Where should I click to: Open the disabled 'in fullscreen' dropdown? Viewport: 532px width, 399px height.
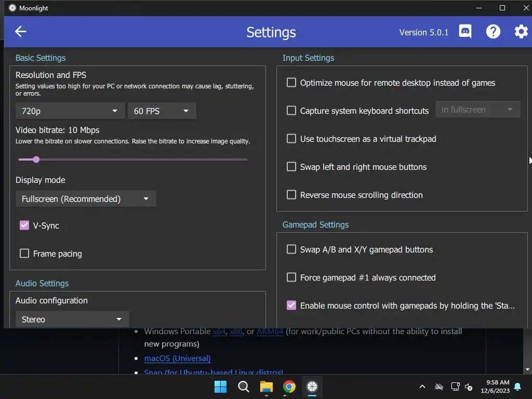(478, 109)
